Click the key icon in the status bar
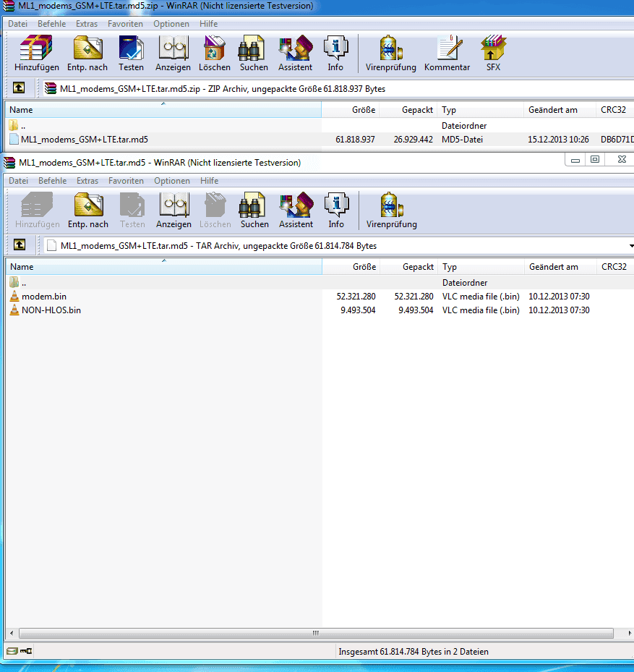 [x=26, y=651]
